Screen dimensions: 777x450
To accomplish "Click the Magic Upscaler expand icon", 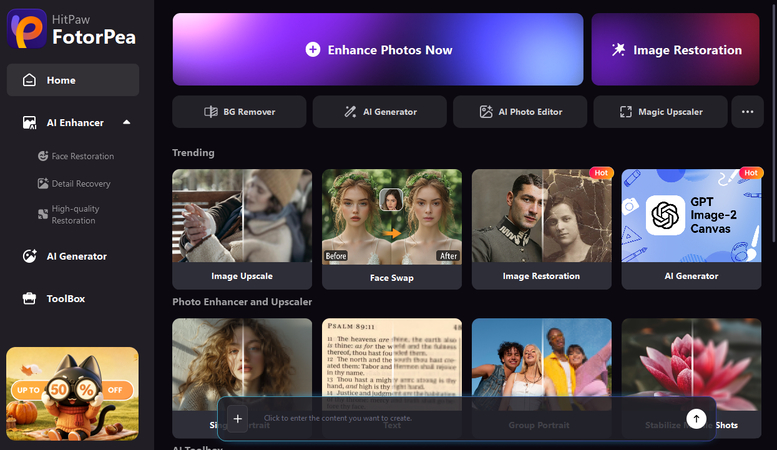I will point(626,112).
